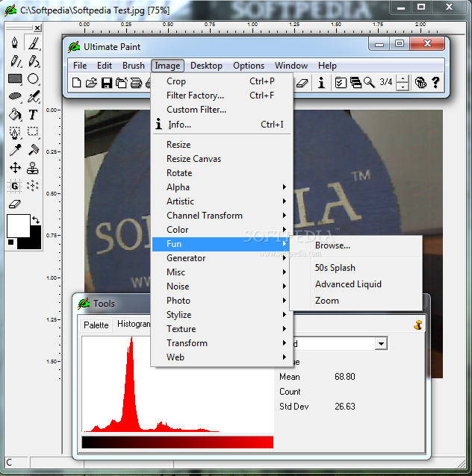Viewport: 472px width, 476px height.
Task: Expand the Generator submenu
Action: tap(222, 258)
